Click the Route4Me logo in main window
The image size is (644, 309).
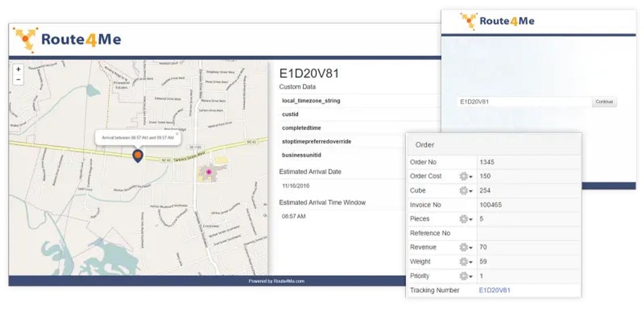coord(67,40)
